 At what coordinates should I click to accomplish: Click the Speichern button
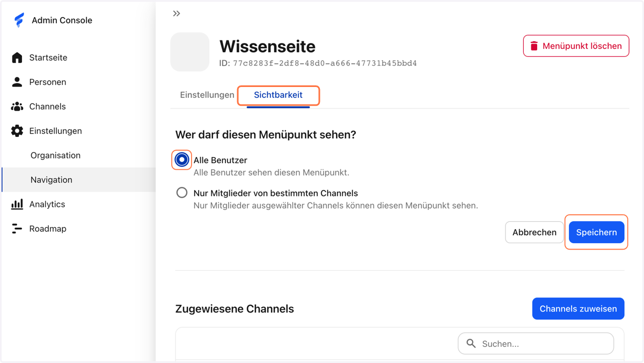[596, 233]
